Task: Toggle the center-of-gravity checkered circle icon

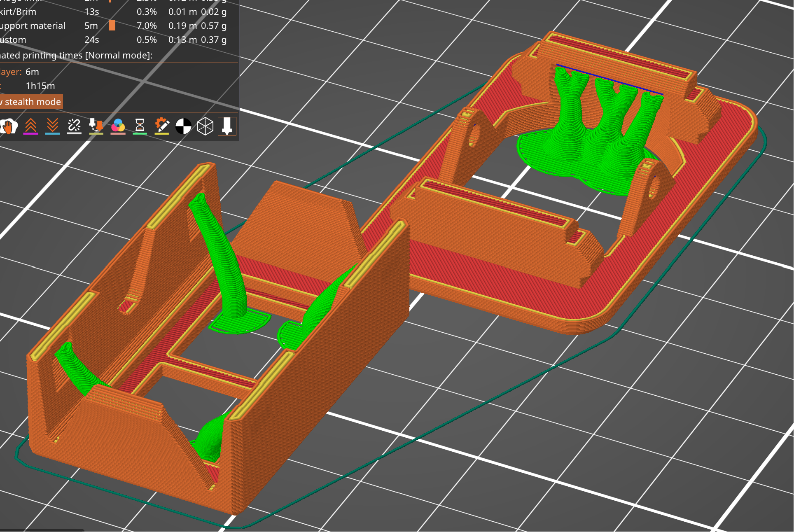Action: pyautogui.click(x=183, y=127)
